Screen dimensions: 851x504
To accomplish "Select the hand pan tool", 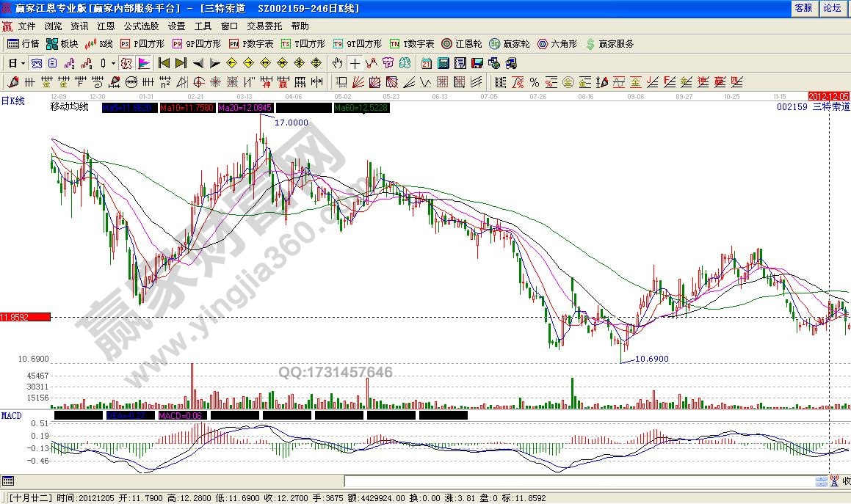I will 337,63.
